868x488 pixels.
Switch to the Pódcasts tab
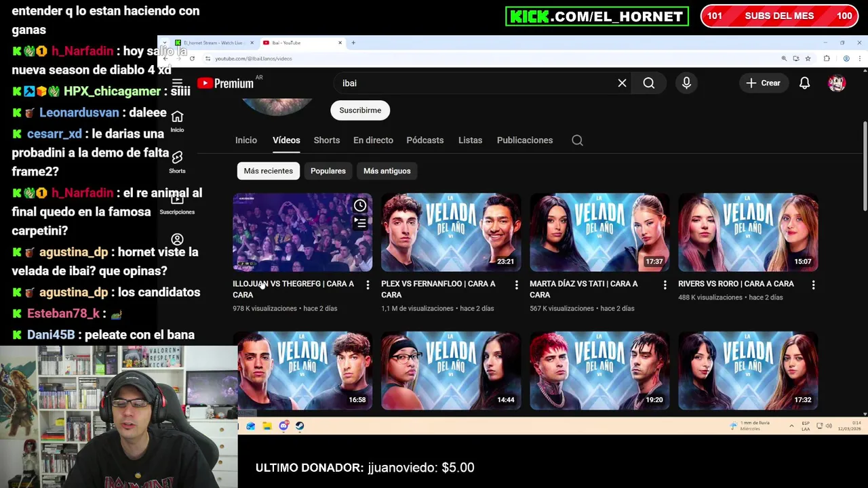pyautogui.click(x=425, y=140)
